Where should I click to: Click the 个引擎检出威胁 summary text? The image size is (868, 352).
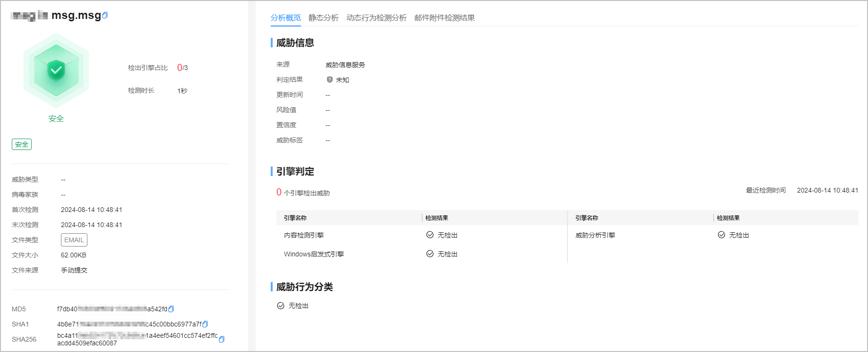307,193
